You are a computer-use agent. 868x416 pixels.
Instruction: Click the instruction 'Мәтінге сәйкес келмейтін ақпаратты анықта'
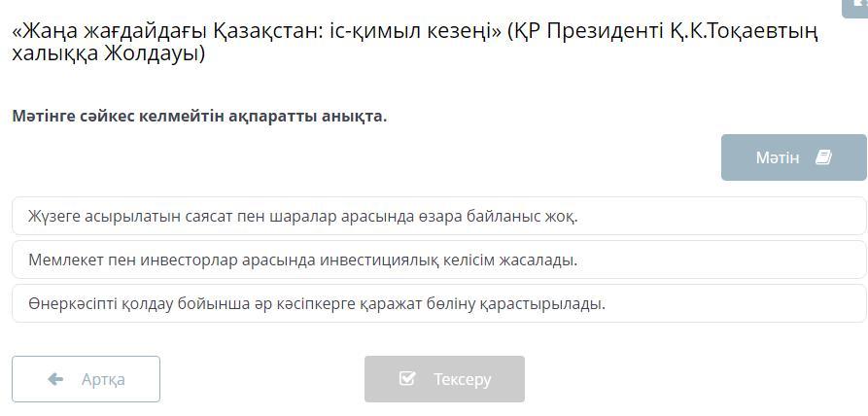click(199, 116)
